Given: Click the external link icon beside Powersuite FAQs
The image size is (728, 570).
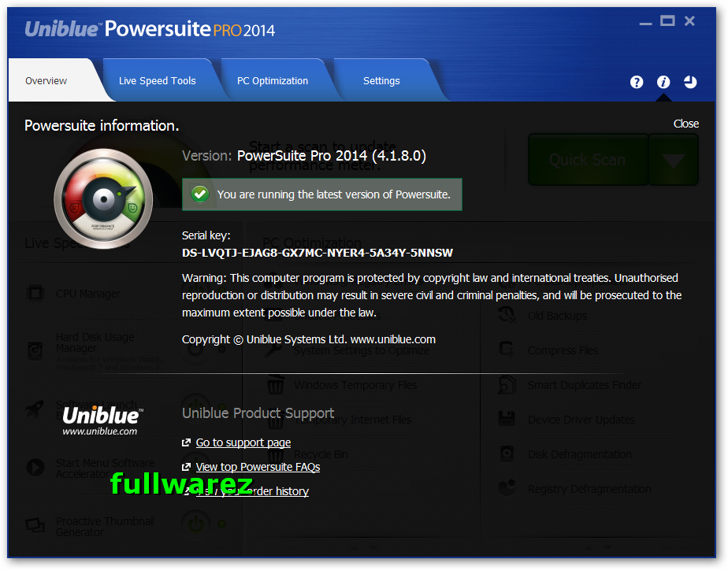Looking at the screenshot, I should click(x=186, y=467).
